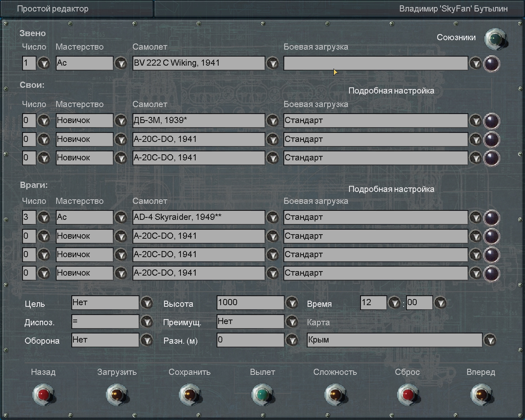This screenshot has height=420, width=525.
Task: Click the round button ending the AD-4 Skyraider row
Action: click(491, 218)
